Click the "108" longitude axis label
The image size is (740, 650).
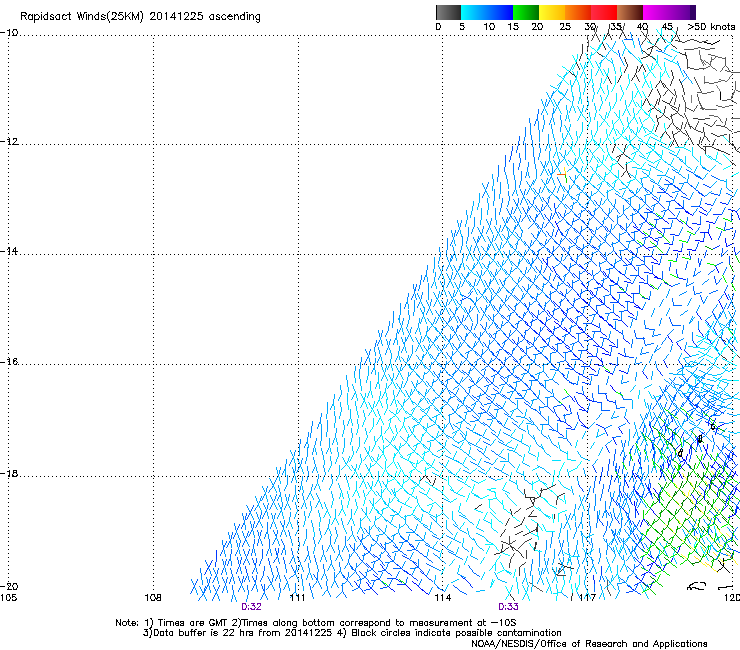tap(153, 598)
